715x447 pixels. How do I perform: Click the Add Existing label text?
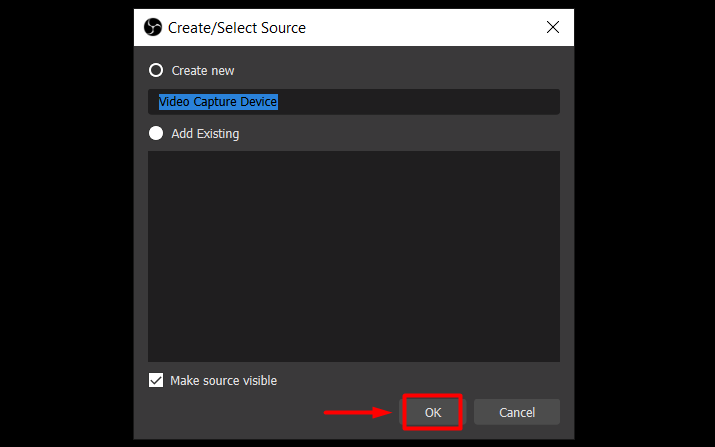click(x=205, y=134)
